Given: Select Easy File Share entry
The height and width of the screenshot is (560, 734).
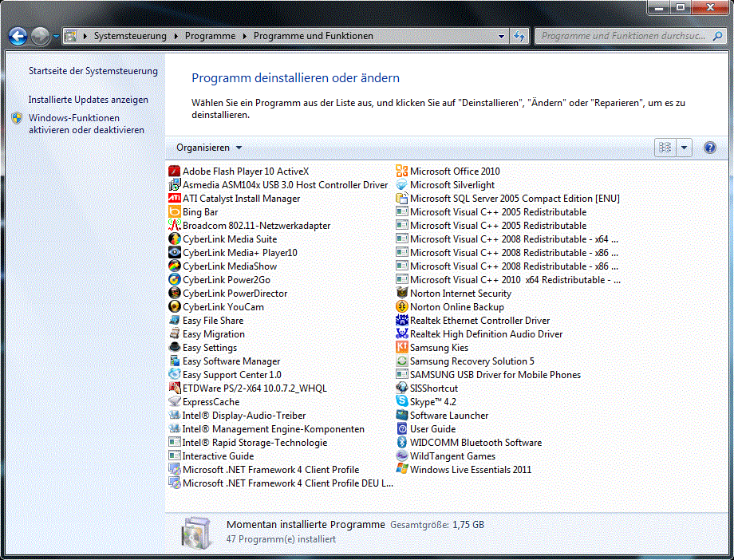Looking at the screenshot, I should coord(207,321).
